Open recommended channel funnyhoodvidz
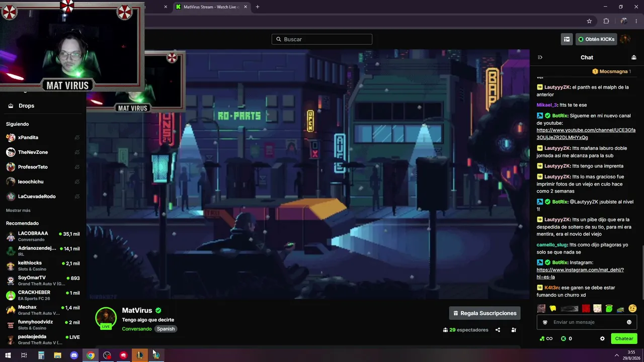 tap(43, 325)
